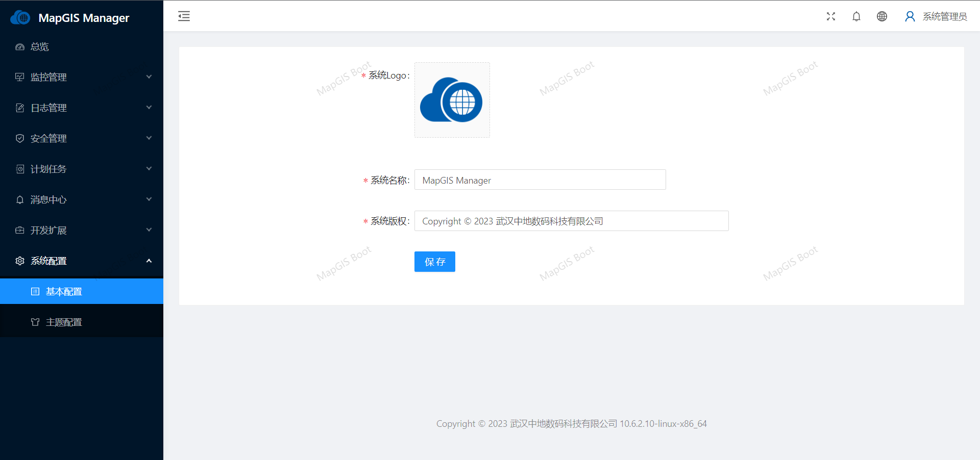The height and width of the screenshot is (460, 980).
Task: Click the 保存 button
Action: pyautogui.click(x=435, y=262)
